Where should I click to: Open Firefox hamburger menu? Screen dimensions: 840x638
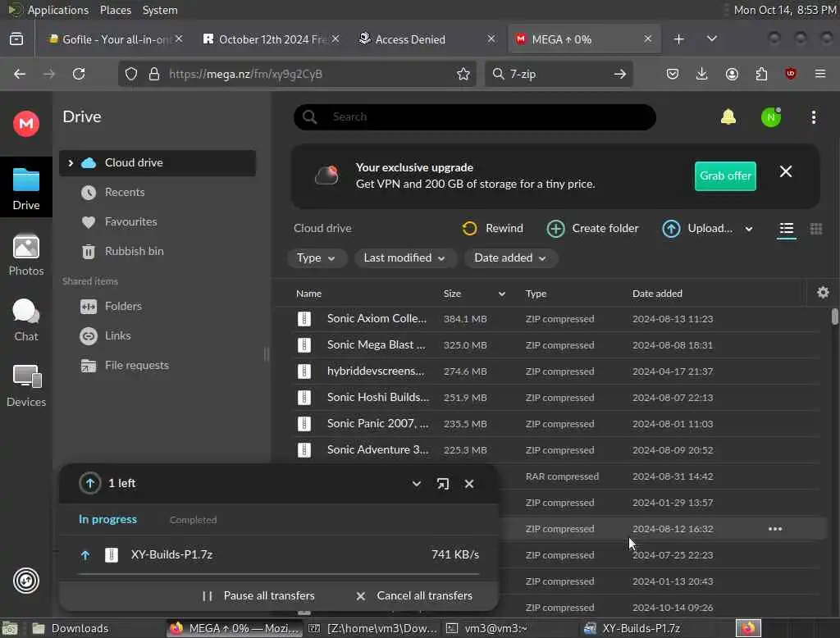pyautogui.click(x=819, y=74)
